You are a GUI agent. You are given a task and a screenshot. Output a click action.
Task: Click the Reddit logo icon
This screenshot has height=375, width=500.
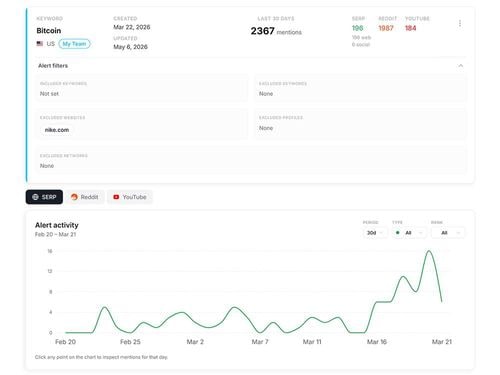pos(74,197)
